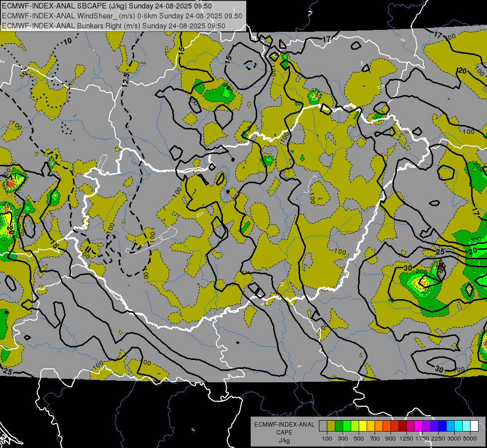Click the legend value '1750'
Viewport: 487px width, 448px height.
coord(422,439)
